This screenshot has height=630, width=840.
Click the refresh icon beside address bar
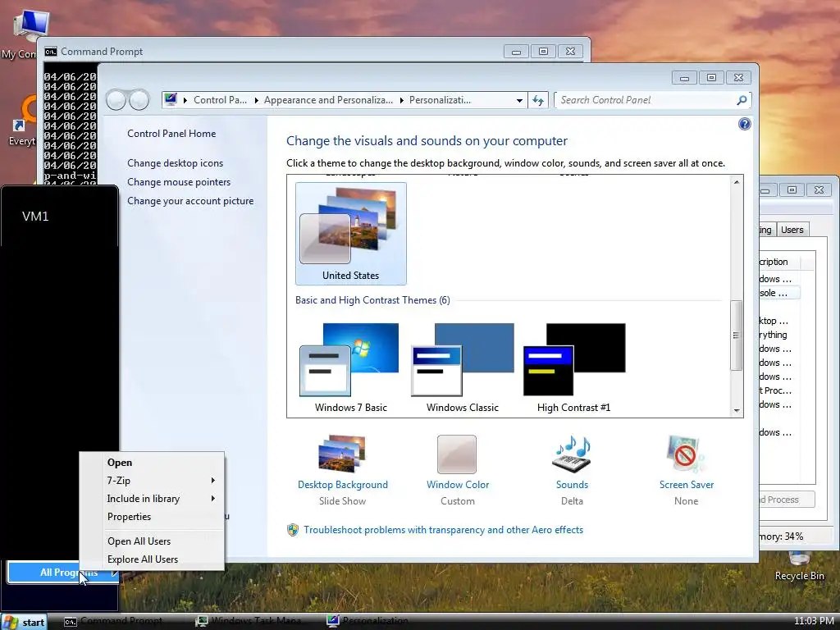pos(538,100)
